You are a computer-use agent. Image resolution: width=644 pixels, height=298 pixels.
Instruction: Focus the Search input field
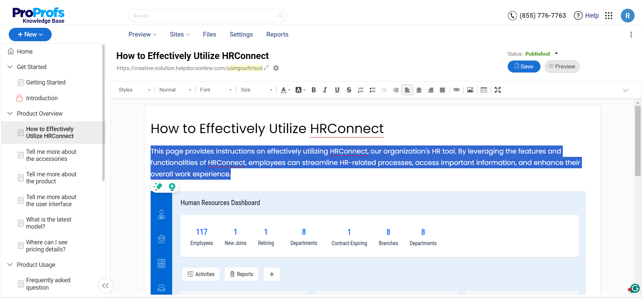[x=208, y=16]
